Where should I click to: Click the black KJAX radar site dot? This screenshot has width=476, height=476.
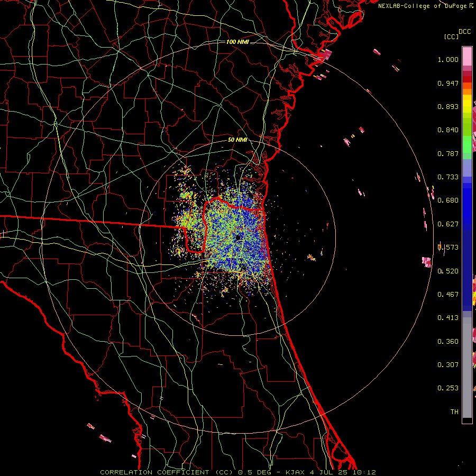238,237
